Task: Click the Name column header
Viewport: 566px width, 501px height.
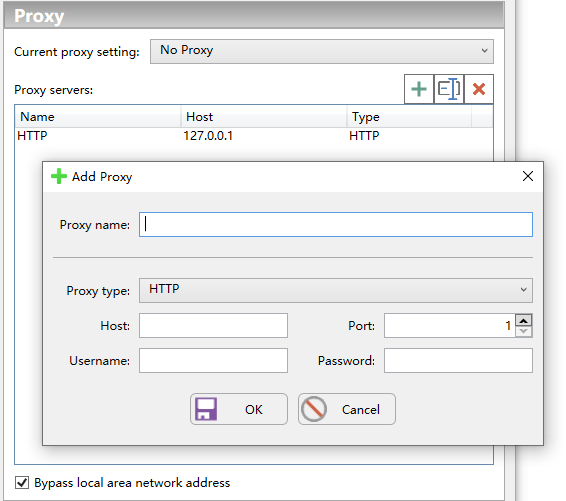Action: [97, 117]
